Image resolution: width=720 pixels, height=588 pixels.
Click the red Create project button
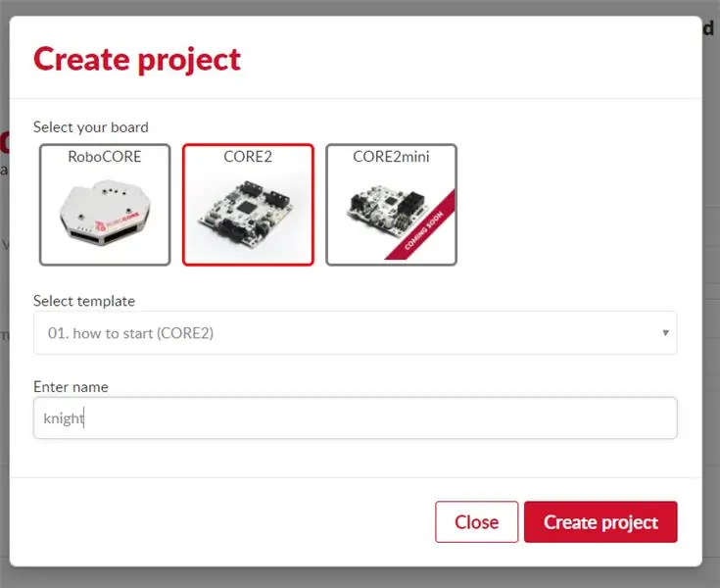(600, 521)
